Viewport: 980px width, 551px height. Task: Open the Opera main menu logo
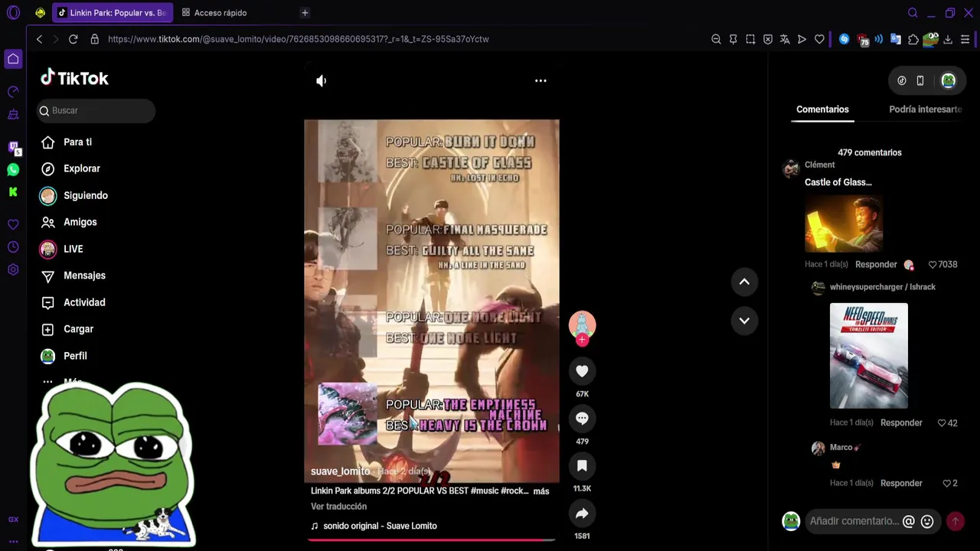point(13,13)
